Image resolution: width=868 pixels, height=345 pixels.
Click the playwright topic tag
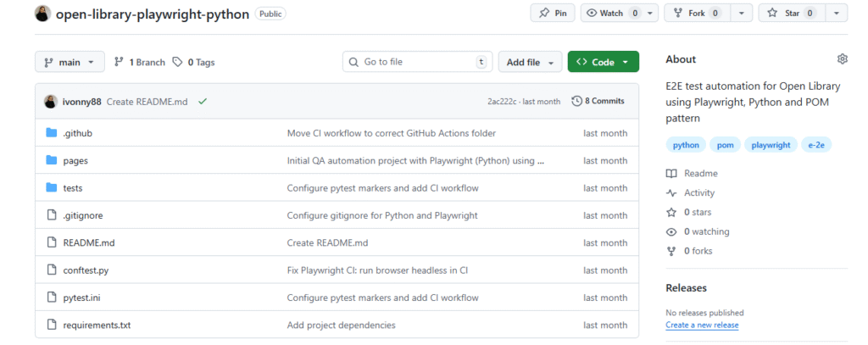click(771, 145)
